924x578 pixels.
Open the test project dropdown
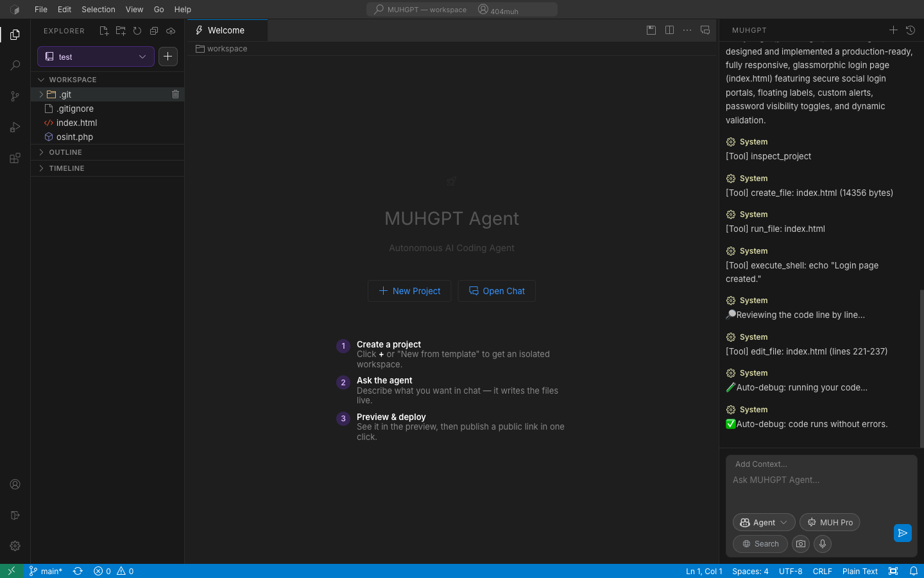point(96,57)
